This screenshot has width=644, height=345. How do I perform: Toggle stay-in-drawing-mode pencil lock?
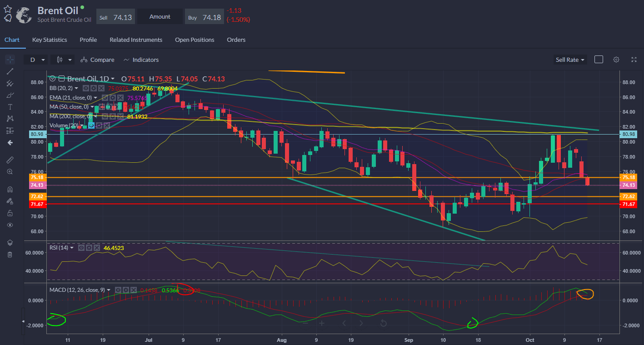coord(10,201)
